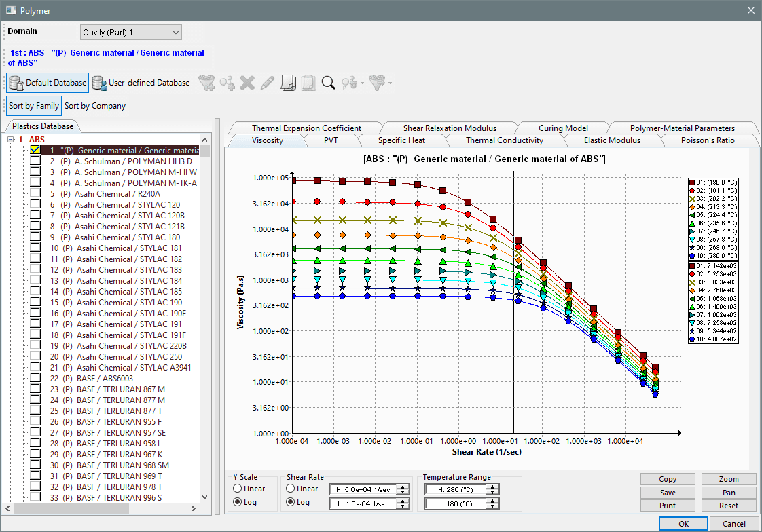Uncheck the Generic material of ABS checkbox
This screenshot has width=762, height=532.
[x=35, y=150]
